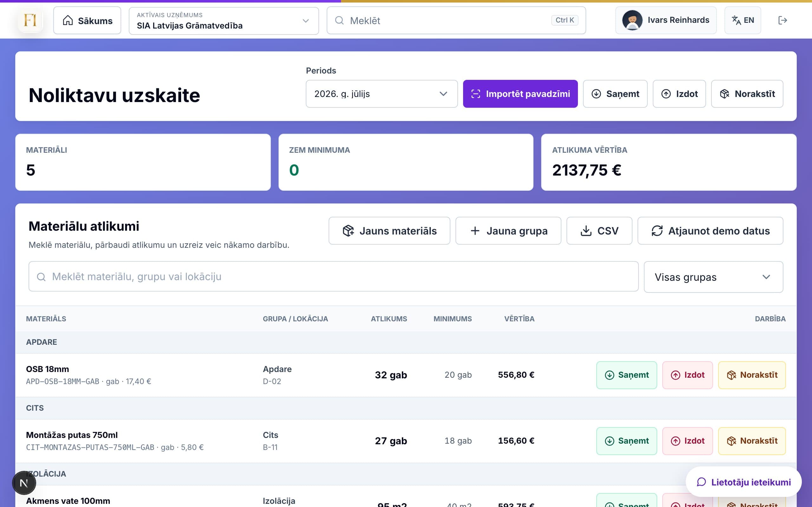This screenshot has height=507, width=812.
Task: Click the CSV download button
Action: tap(599, 231)
